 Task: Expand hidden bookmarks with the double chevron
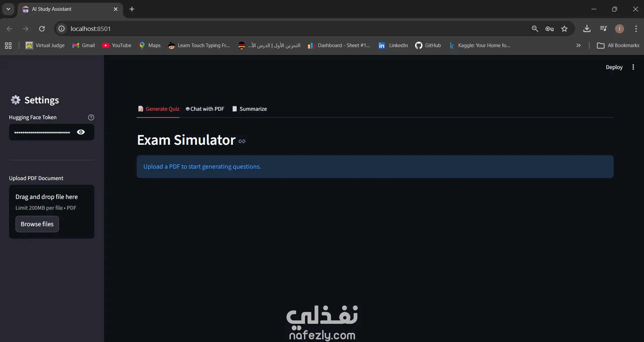coord(578,45)
